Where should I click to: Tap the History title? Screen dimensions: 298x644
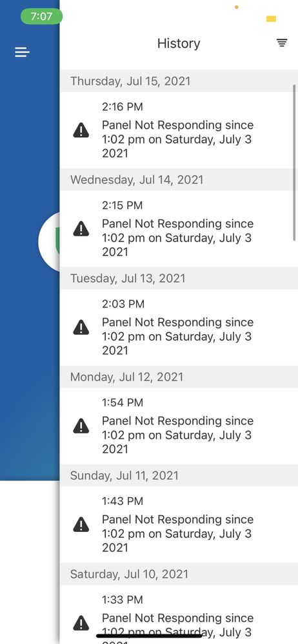179,43
